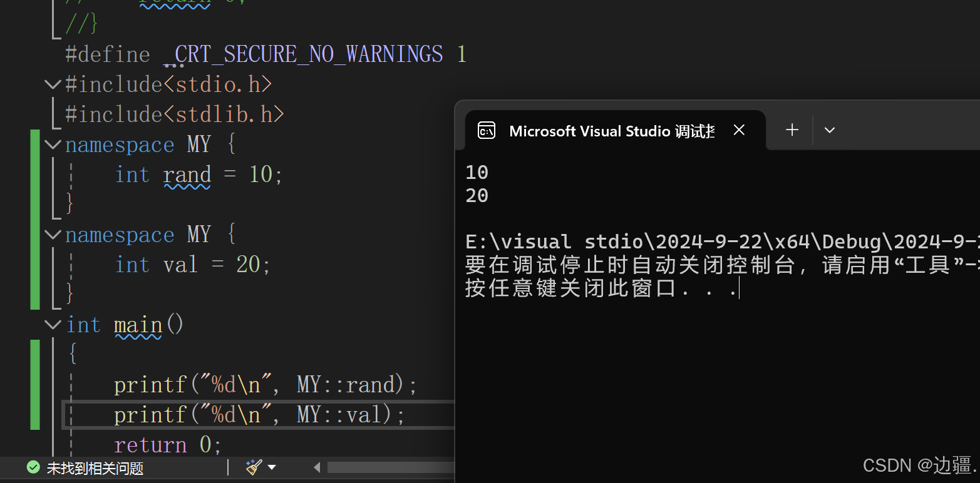Viewport: 980px width, 483px height.
Task: Click the no-issues-found green check icon
Action: [33, 467]
